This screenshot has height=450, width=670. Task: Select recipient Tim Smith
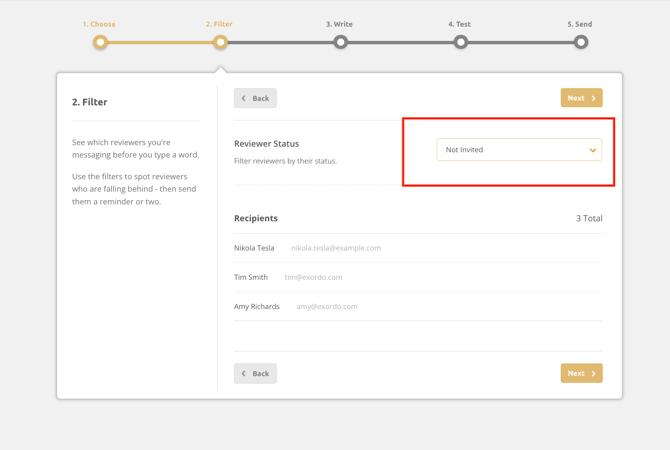pos(251,277)
